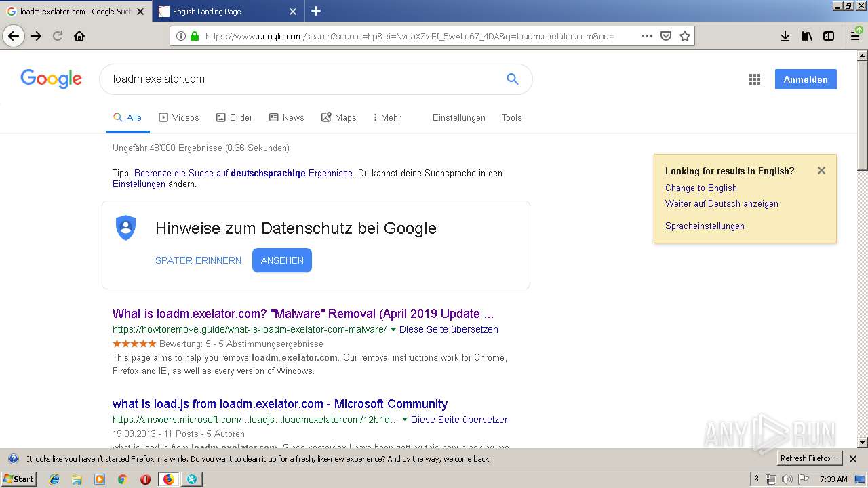Click the Anmelden sign-in button

click(806, 79)
